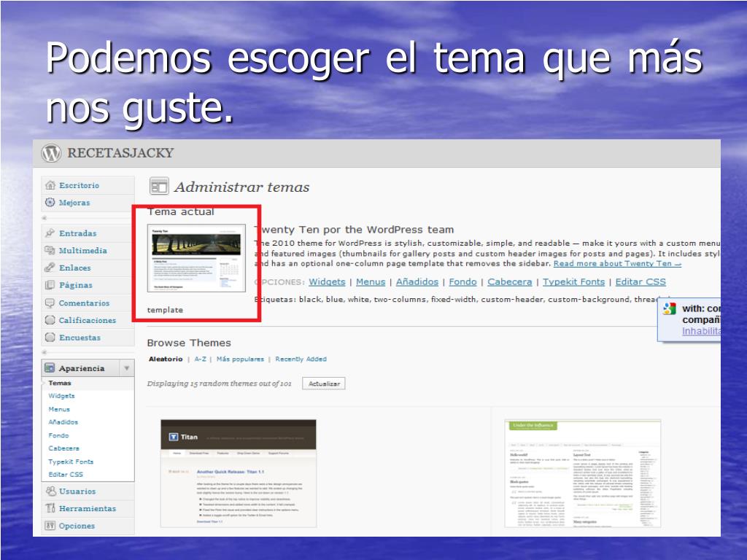The image size is (747, 560).
Task: Click the Usuarios icon
Action: [50, 491]
